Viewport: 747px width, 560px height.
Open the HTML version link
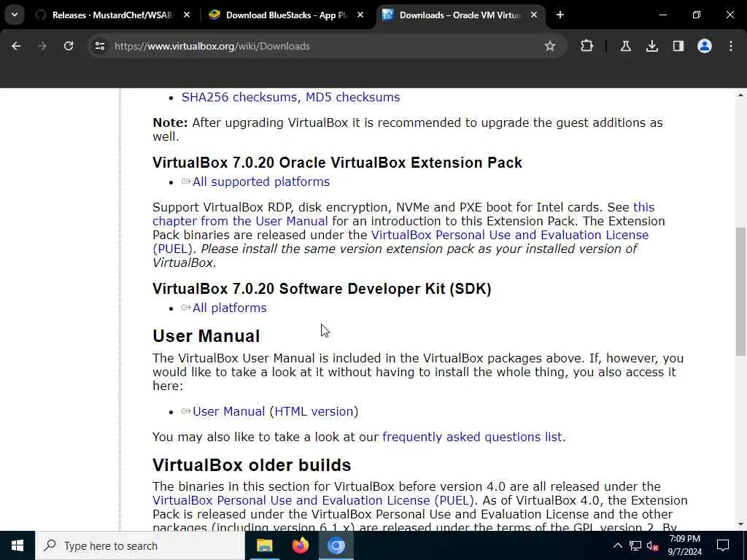coord(314,411)
